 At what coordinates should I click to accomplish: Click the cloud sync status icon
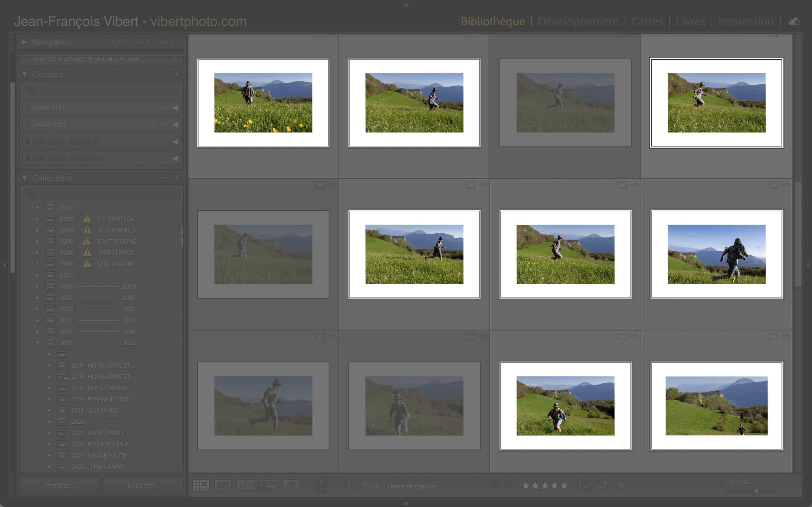794,22
